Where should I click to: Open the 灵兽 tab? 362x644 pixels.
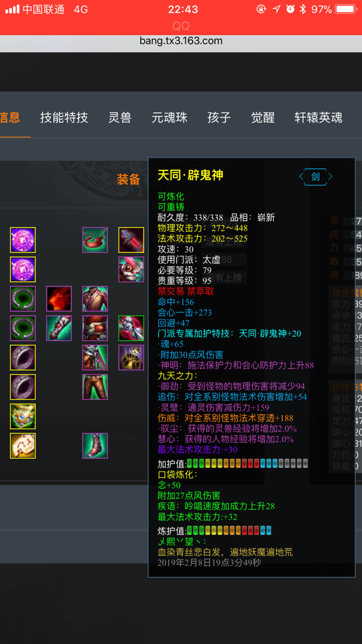pos(120,118)
